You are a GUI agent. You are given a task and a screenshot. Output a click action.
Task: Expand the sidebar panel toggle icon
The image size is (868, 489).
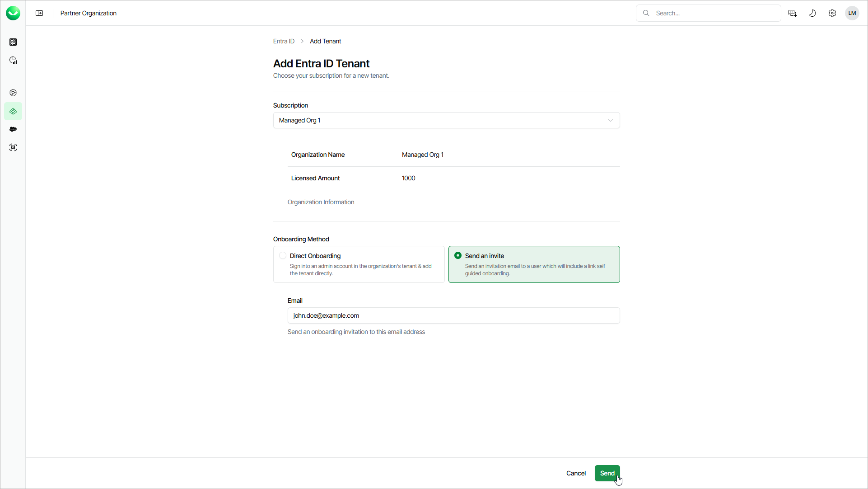pos(39,13)
